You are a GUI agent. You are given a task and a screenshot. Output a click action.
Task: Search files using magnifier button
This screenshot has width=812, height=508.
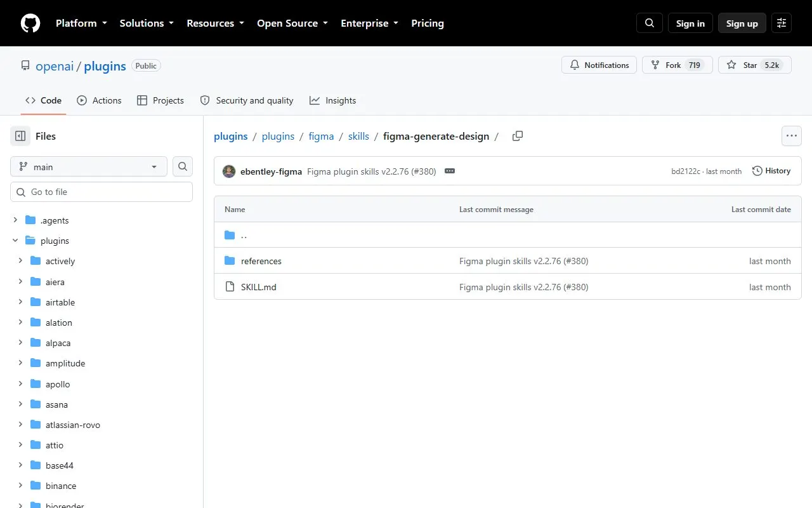(x=183, y=166)
